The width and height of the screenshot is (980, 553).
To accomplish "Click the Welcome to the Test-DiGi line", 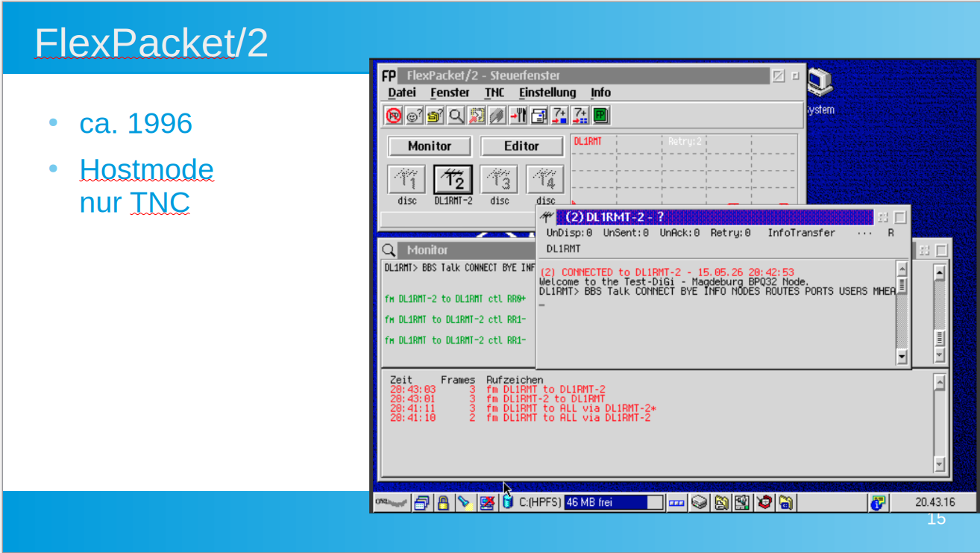I will tap(673, 282).
